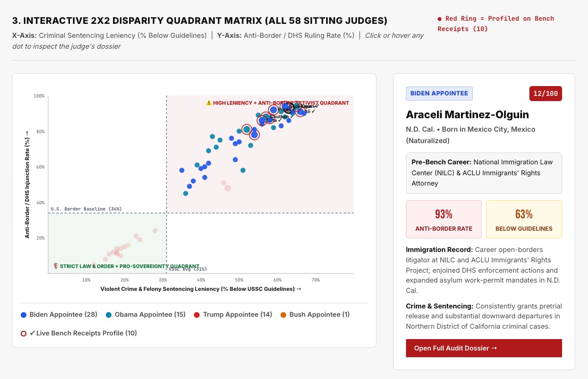Screen dimensions: 588x379
Task: Click the Ali ✓ data label
Action: [310, 111]
